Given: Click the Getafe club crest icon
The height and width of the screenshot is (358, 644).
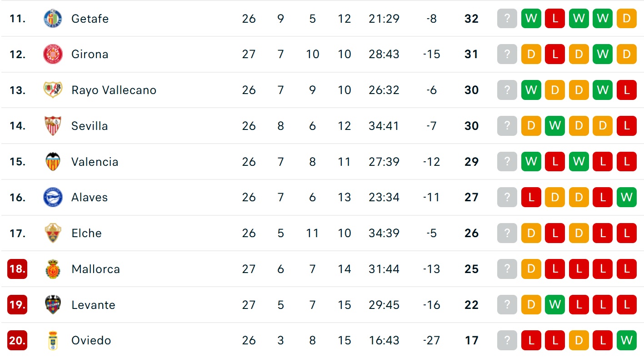Looking at the screenshot, I should [53, 19].
